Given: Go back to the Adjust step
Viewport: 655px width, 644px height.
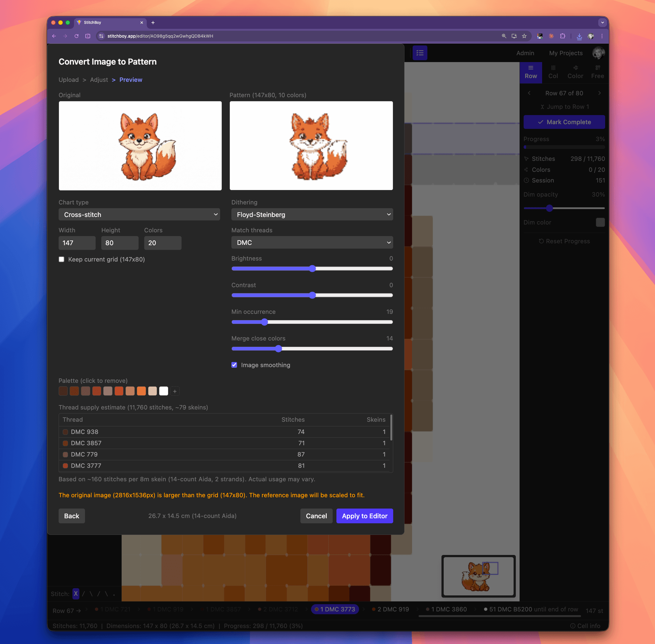Looking at the screenshot, I should 99,80.
